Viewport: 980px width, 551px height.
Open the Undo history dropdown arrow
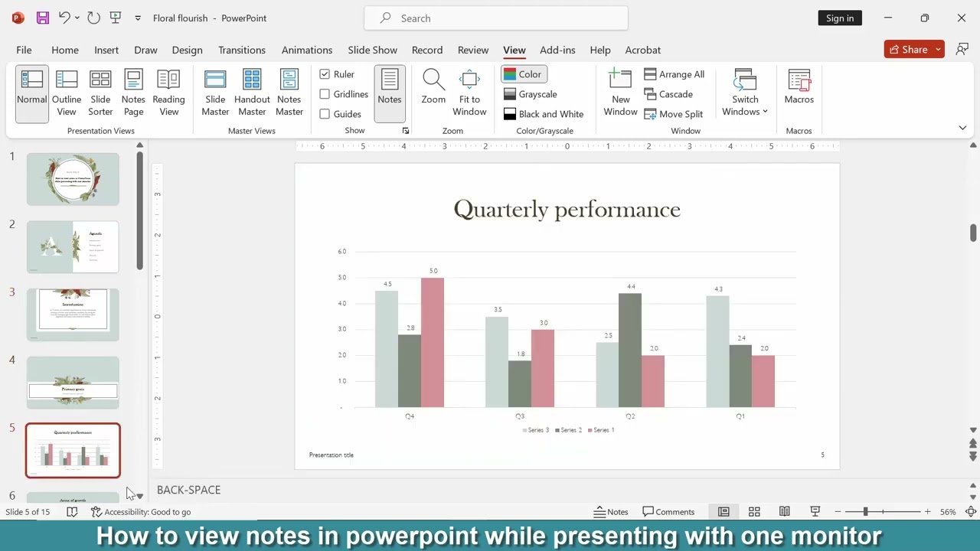coord(77,18)
